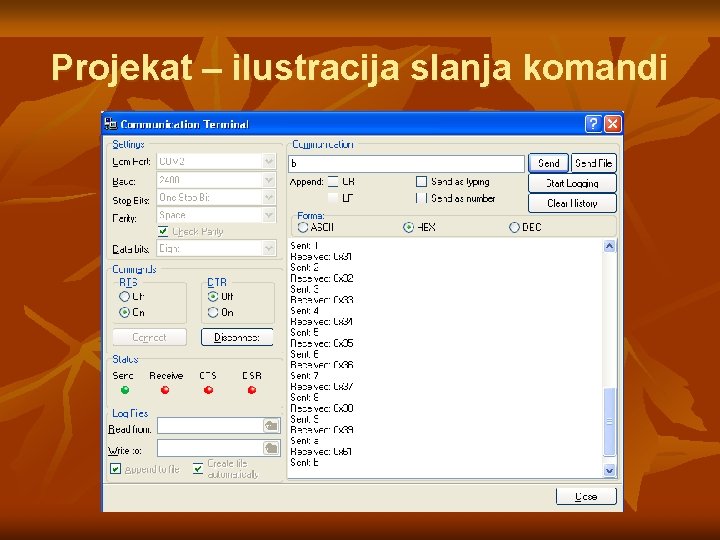This screenshot has height=540, width=720.
Task: Browse for the Read from log file
Action: coord(271,426)
